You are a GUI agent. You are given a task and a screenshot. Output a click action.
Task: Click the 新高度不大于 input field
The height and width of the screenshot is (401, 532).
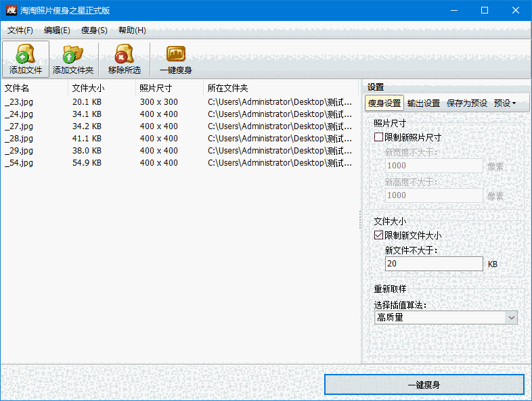(x=434, y=195)
